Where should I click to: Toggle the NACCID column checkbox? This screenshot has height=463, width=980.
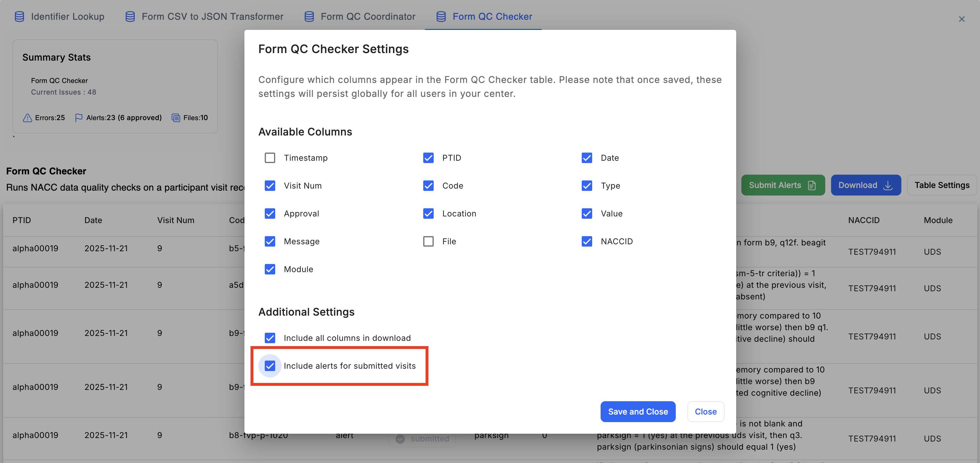click(587, 241)
